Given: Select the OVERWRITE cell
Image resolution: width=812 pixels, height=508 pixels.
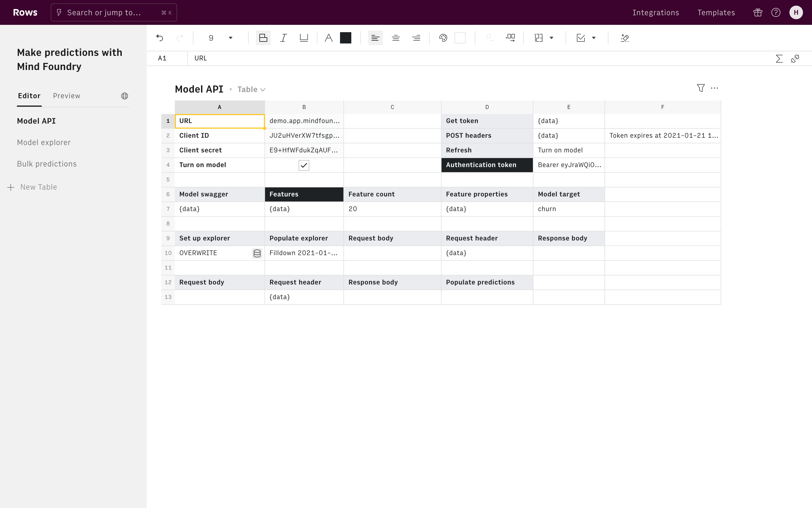Looking at the screenshot, I should point(219,253).
